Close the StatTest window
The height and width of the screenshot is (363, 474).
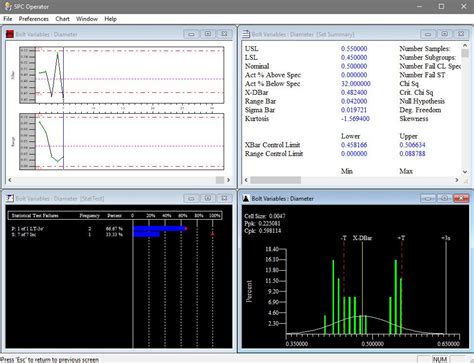[x=224, y=198]
